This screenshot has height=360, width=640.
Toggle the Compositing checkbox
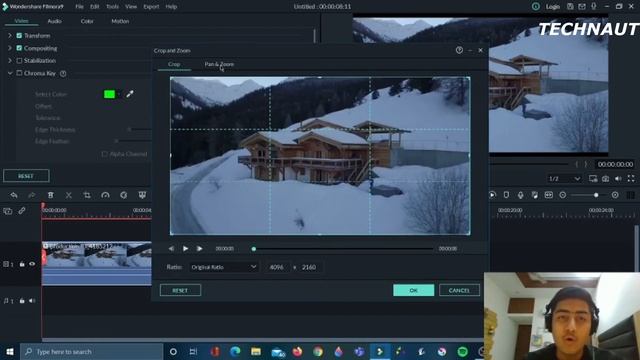pos(19,48)
